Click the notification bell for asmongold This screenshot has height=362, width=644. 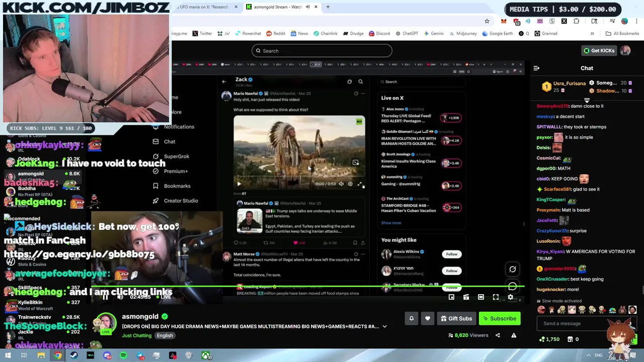[411, 318]
